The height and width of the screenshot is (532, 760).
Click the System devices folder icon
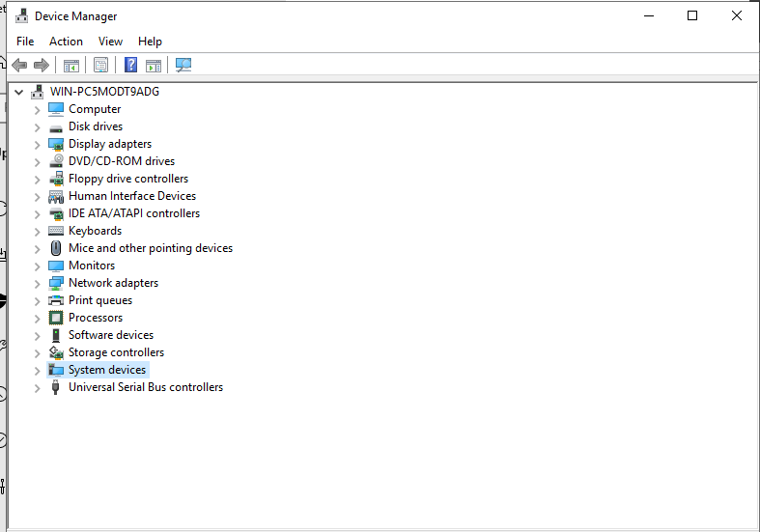56,370
